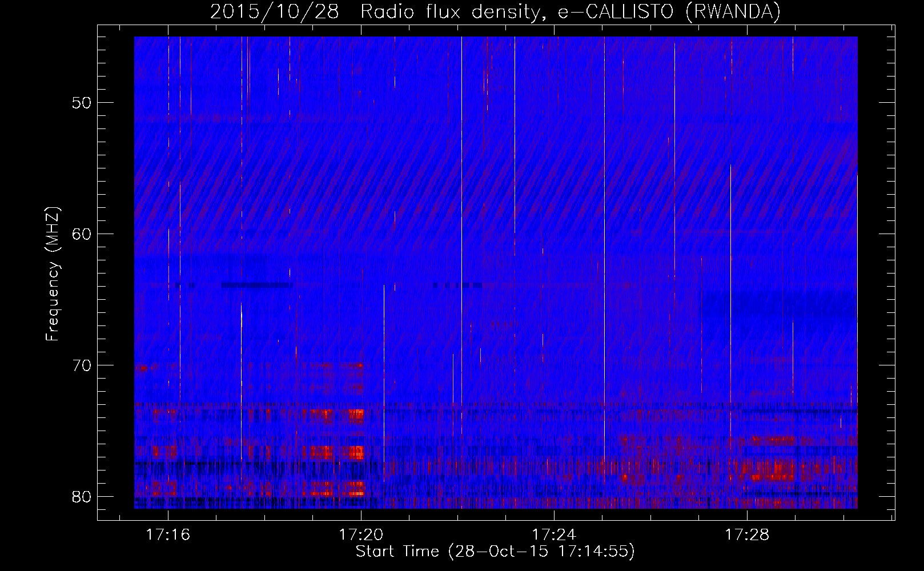
Task: Click the 17:16 time tick label
Action: pyautogui.click(x=168, y=535)
